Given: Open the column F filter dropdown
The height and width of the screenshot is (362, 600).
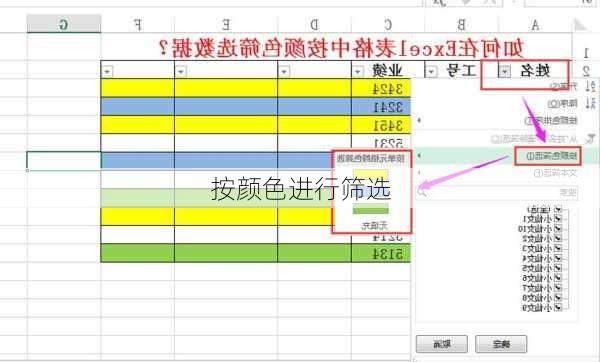Looking at the screenshot, I should 107,71.
